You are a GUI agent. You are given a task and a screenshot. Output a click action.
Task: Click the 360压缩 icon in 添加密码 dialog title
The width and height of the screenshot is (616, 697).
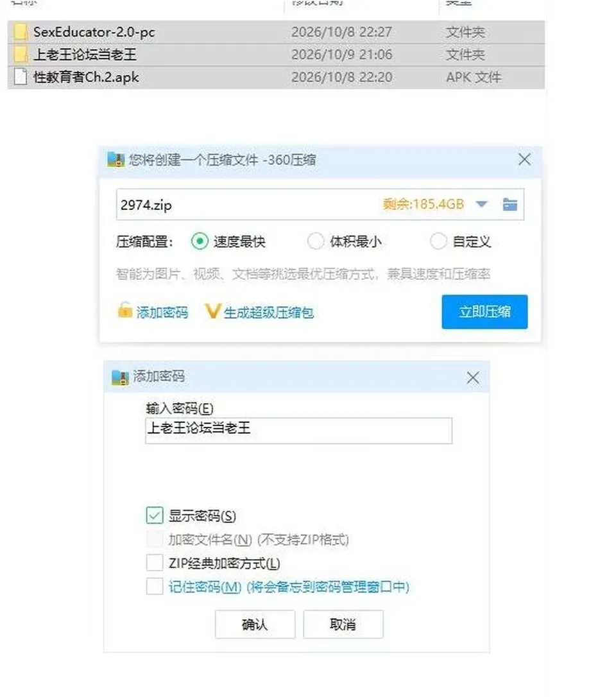pyautogui.click(x=120, y=377)
